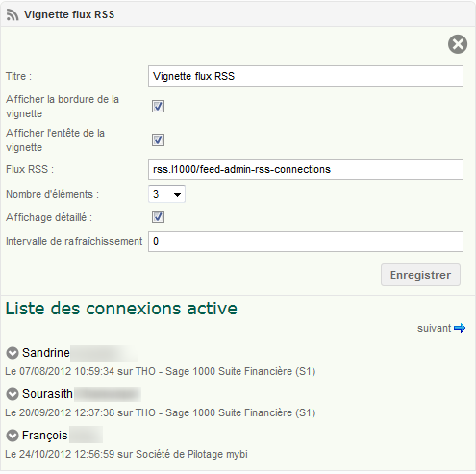The width and height of the screenshot is (476, 474).
Task: Open the Nombre d'éléments dropdown
Action: (x=166, y=194)
